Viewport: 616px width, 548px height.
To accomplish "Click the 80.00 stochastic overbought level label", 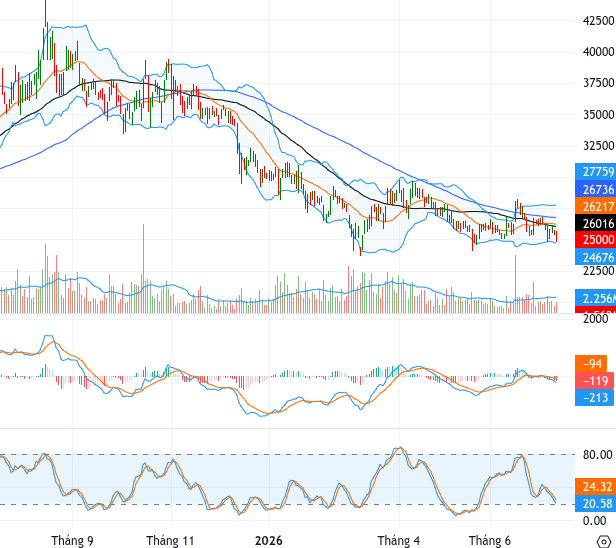I will coord(598,455).
